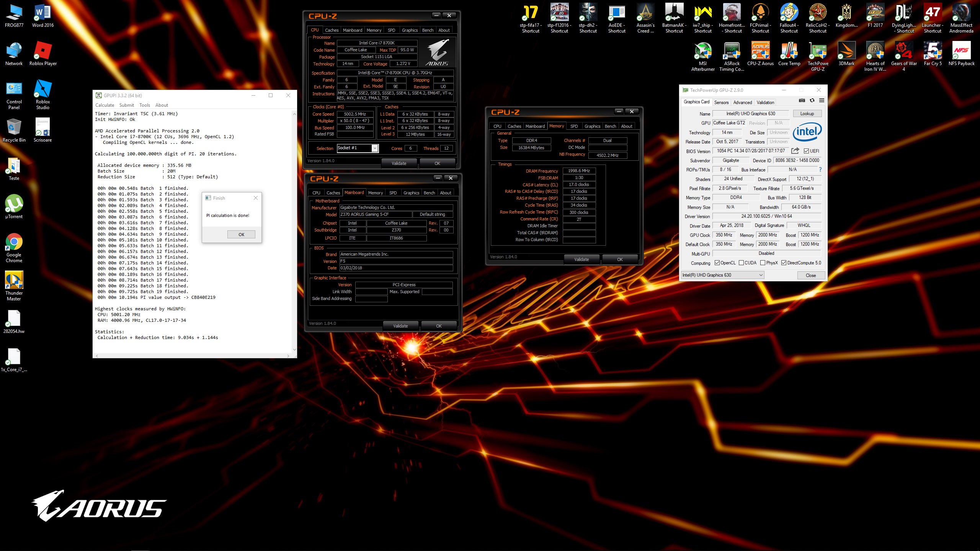
Task: Launch CPU-Z Aorus desktop shortcut
Action: point(760,54)
